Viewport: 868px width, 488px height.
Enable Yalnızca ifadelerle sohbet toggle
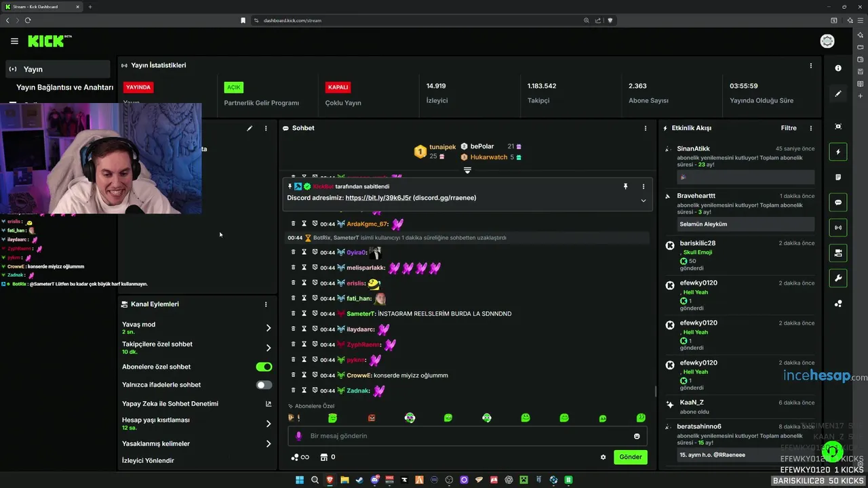[x=264, y=385]
